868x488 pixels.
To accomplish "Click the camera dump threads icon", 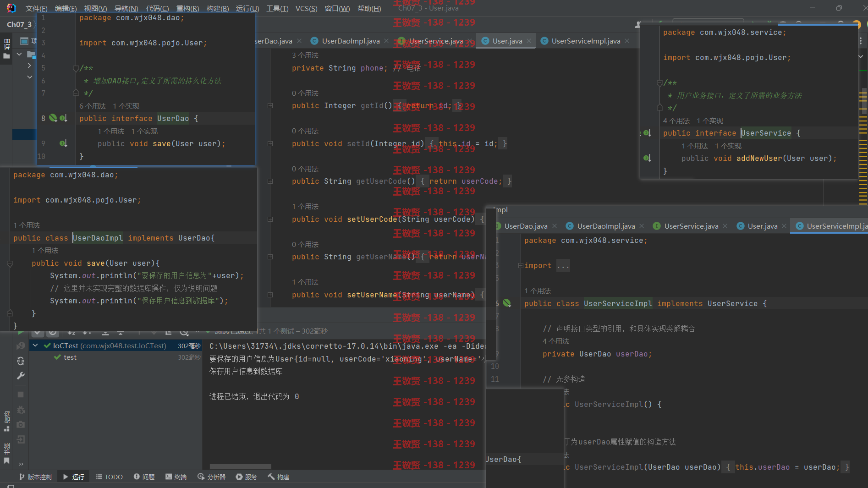I will click(x=20, y=425).
